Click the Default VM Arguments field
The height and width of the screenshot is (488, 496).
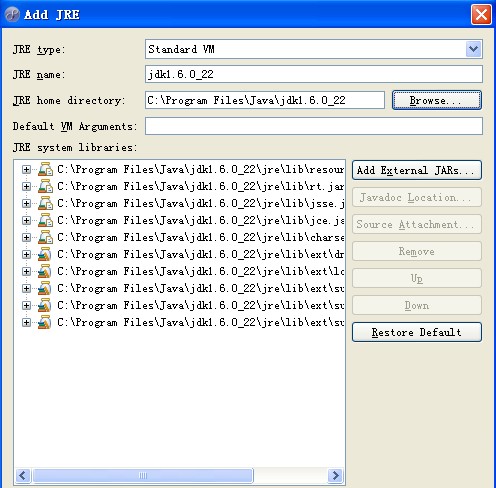click(x=314, y=126)
